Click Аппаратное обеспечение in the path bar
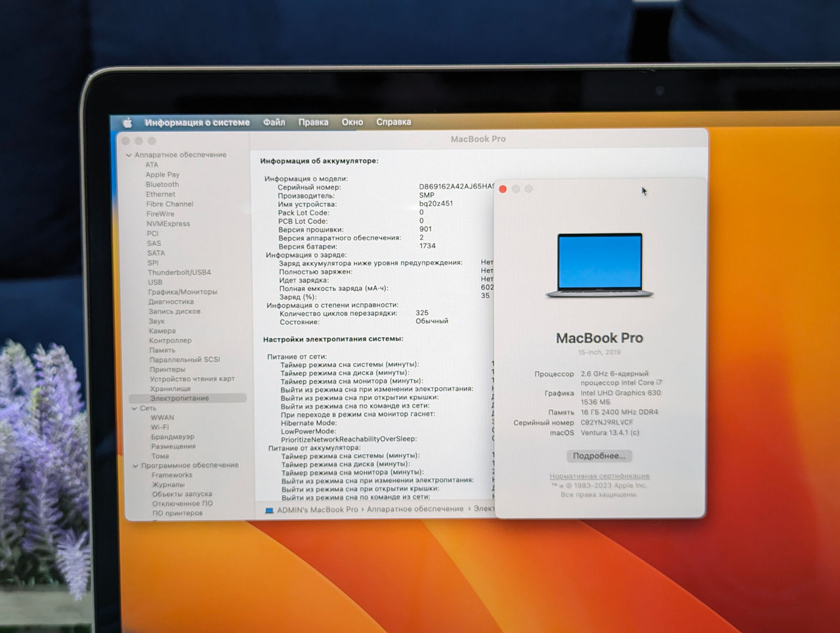 415,509
